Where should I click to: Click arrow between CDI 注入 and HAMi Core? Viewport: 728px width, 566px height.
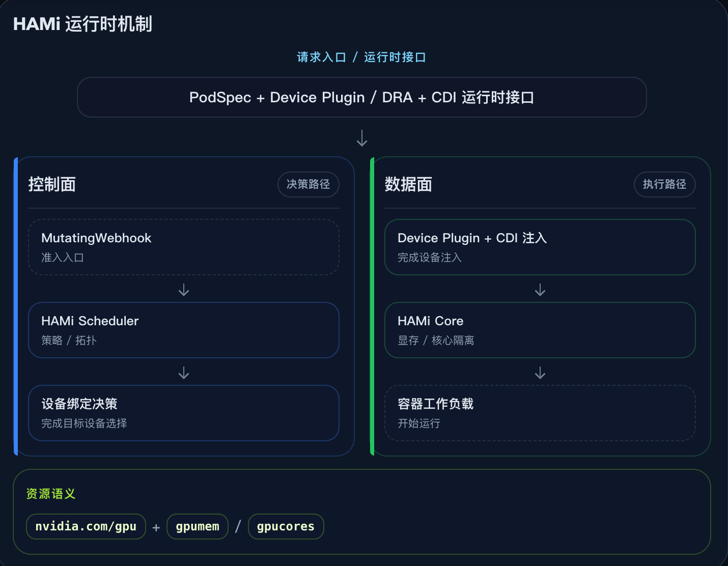(540, 290)
